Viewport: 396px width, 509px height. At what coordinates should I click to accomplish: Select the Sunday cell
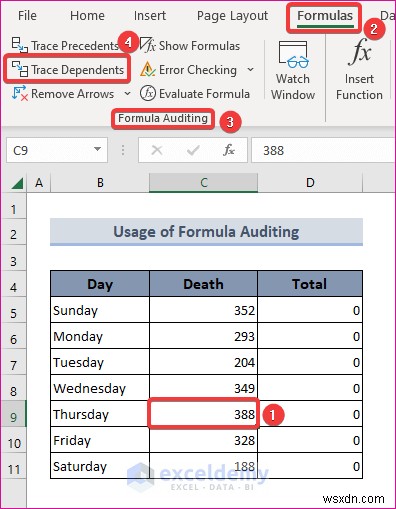point(100,310)
